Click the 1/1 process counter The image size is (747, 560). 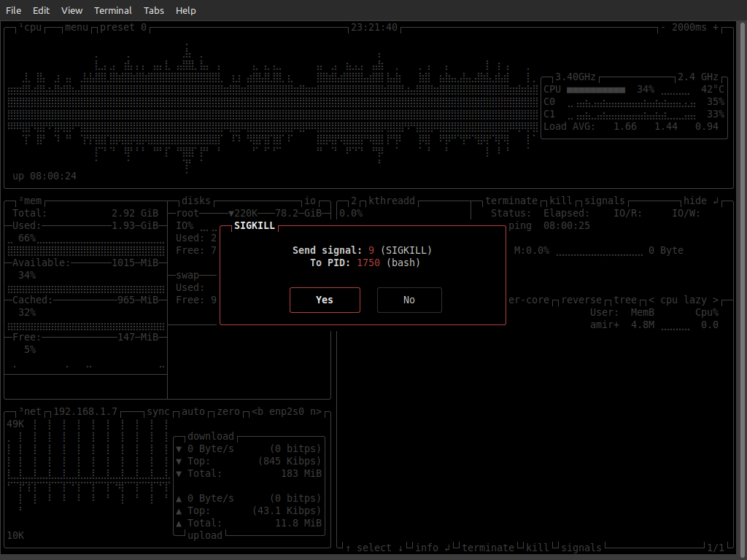coord(716,548)
